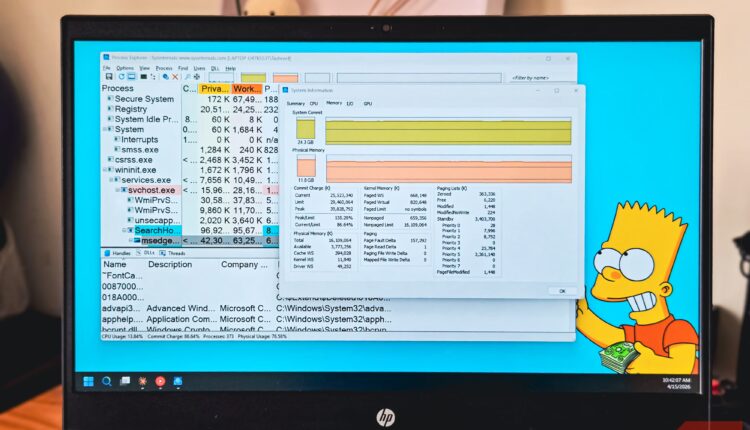Screen dimensions: 750x430
Task: Open the Options menu
Action: coord(125,68)
